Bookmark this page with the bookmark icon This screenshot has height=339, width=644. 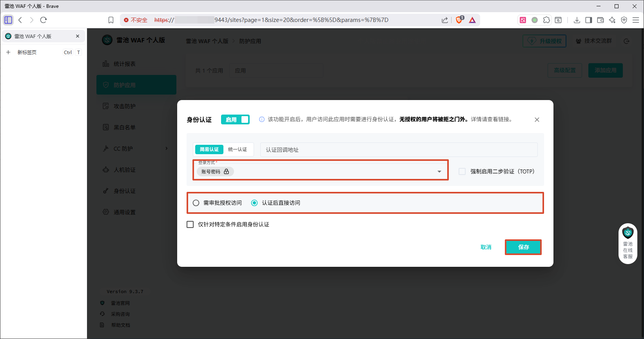(x=111, y=20)
